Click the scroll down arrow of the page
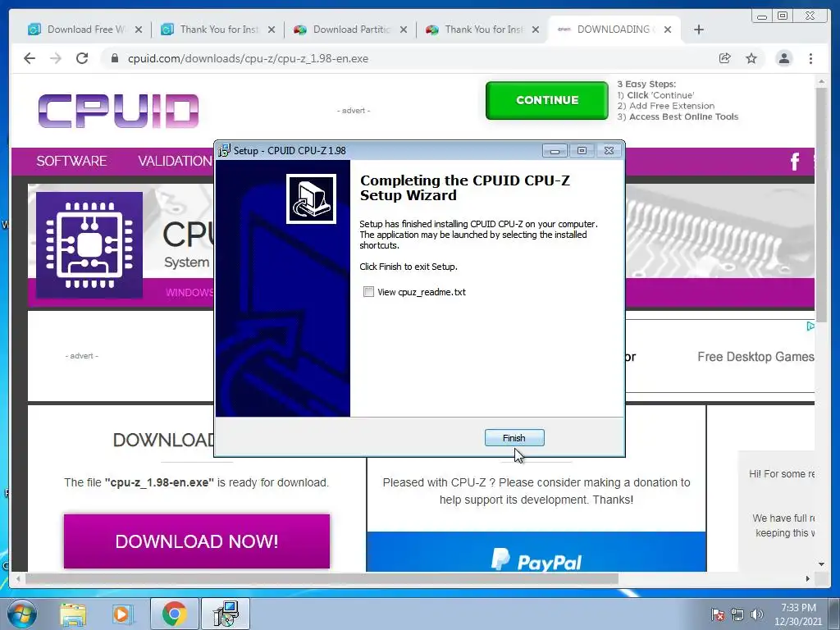The image size is (840, 630). [821, 564]
